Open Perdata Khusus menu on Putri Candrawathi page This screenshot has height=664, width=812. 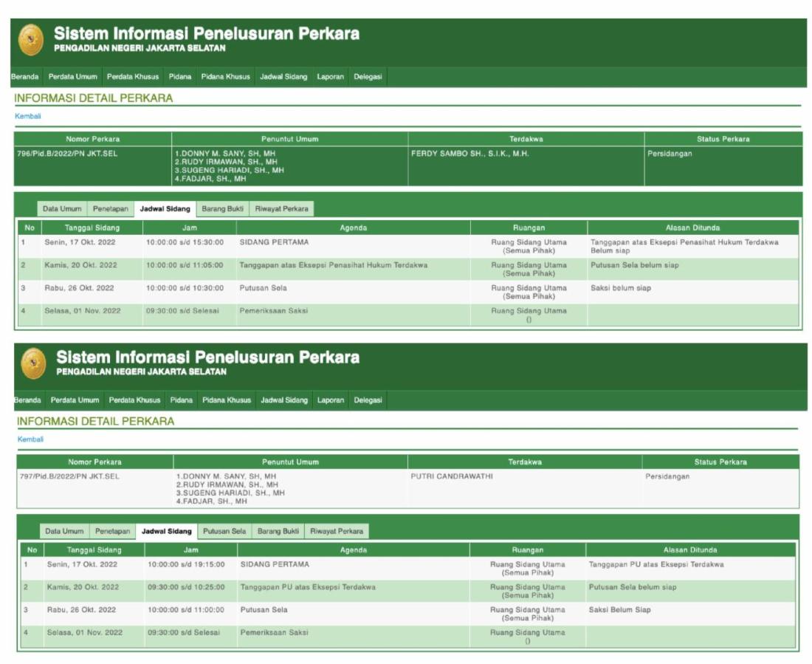(x=134, y=400)
